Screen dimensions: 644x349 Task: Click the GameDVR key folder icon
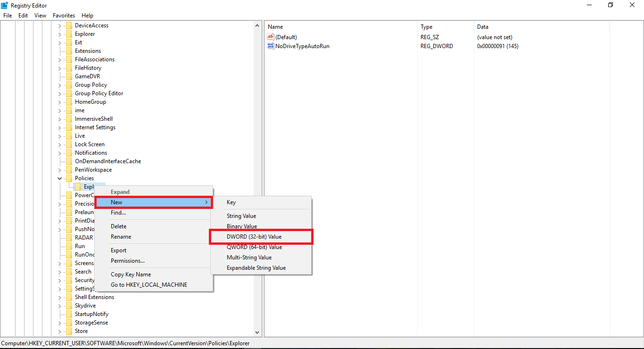tap(69, 76)
